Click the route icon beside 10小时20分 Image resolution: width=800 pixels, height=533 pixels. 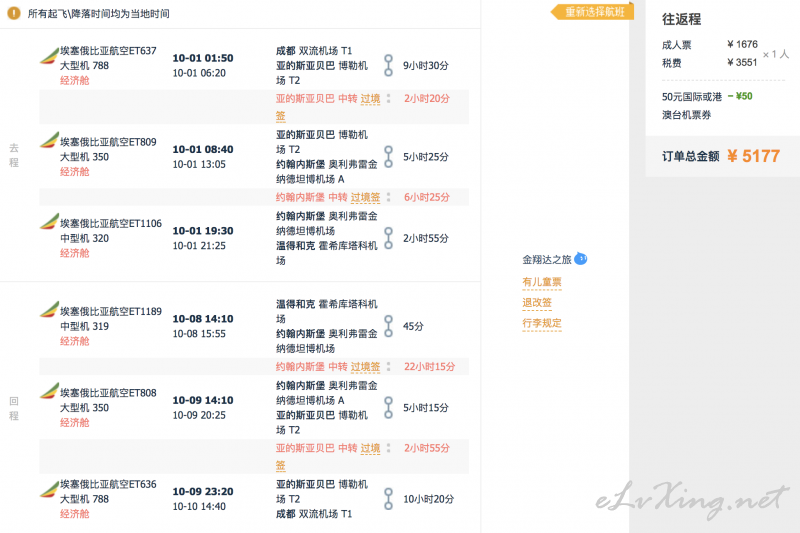388,499
